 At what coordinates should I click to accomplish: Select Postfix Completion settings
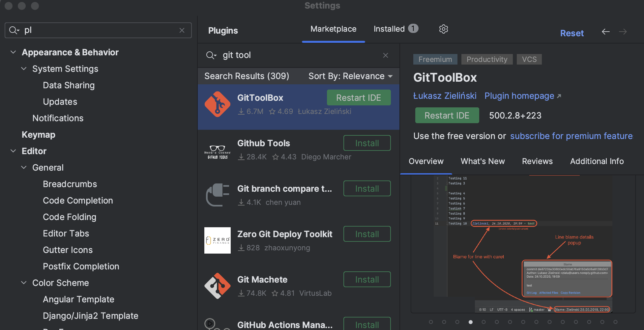81,266
